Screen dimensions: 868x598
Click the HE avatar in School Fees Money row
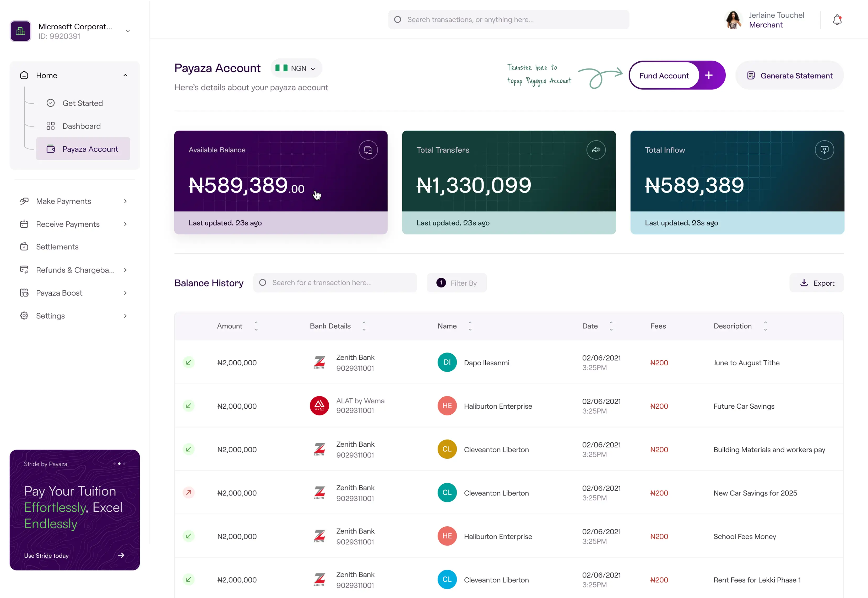[447, 536]
